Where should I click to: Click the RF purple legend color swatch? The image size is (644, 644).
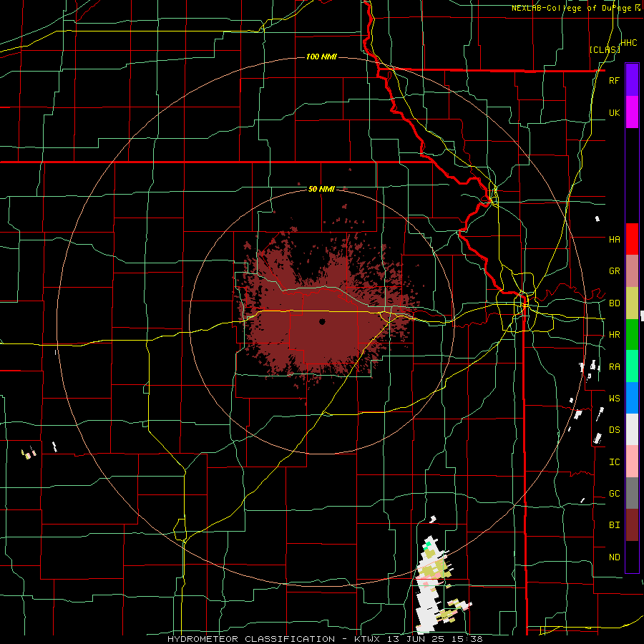point(632,80)
